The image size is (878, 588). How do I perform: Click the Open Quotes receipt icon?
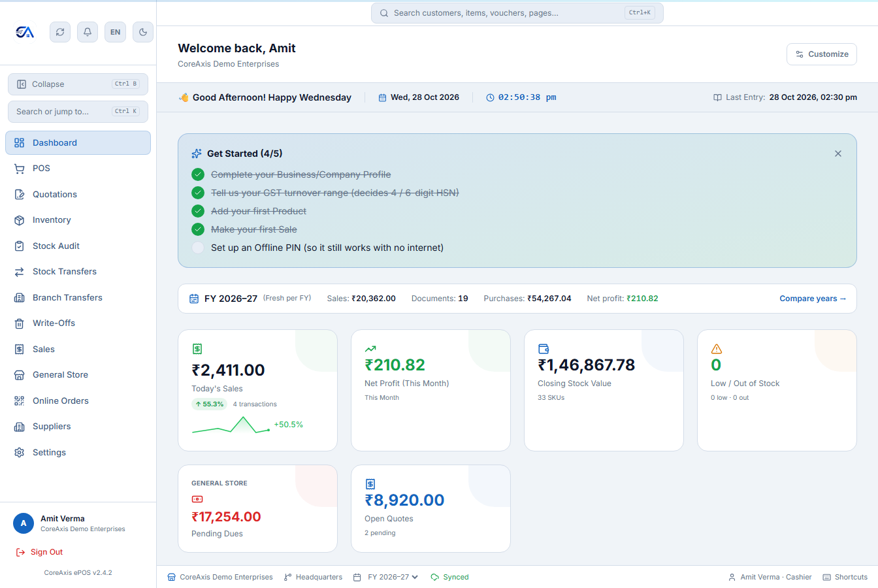point(370,484)
